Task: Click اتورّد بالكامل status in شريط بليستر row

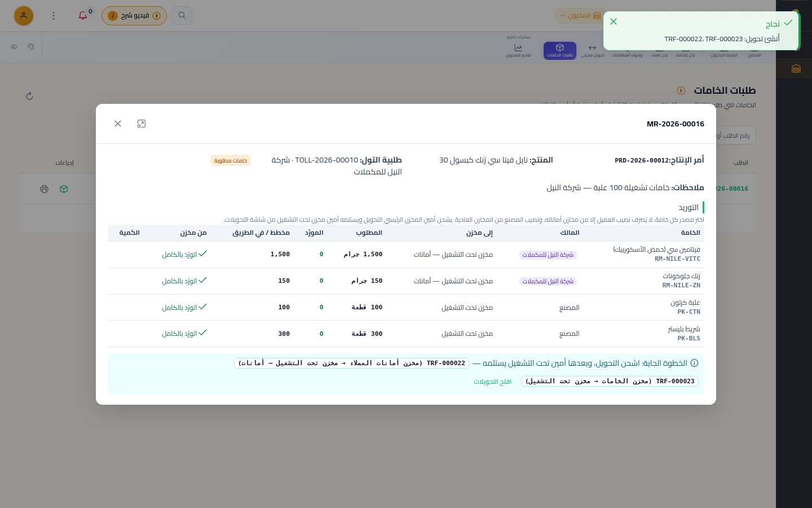Action: click(x=184, y=334)
